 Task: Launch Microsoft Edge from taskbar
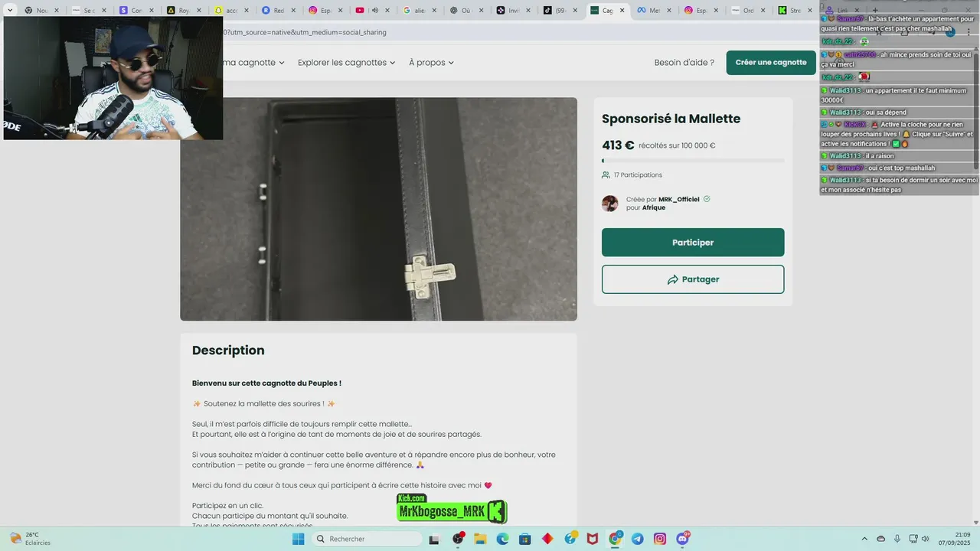coord(502,539)
